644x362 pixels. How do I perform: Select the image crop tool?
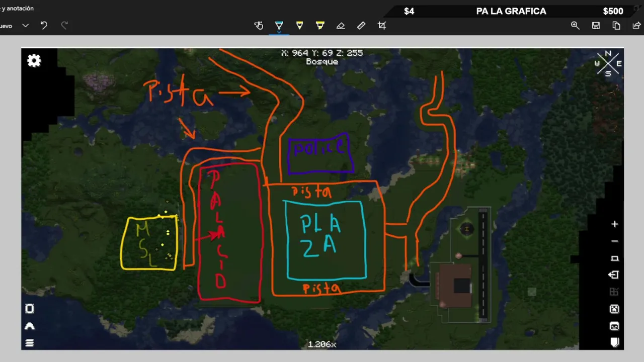(x=382, y=26)
